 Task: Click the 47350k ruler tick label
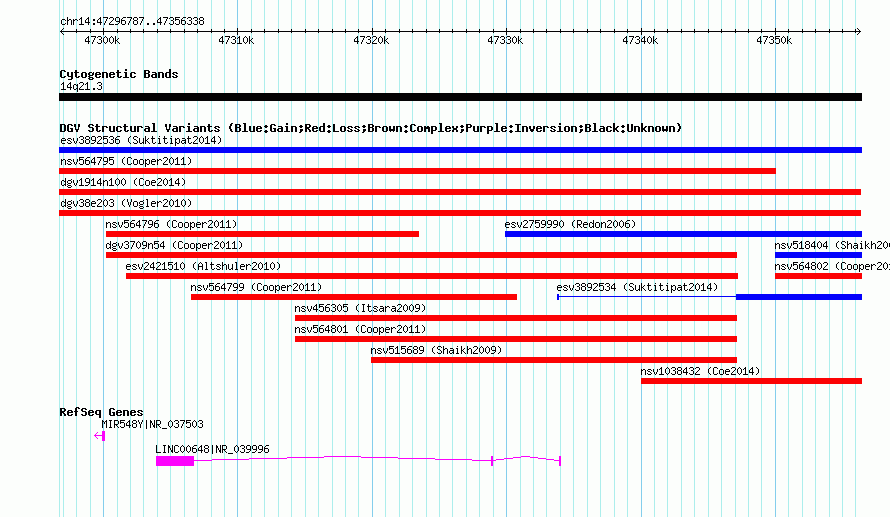[x=774, y=40]
